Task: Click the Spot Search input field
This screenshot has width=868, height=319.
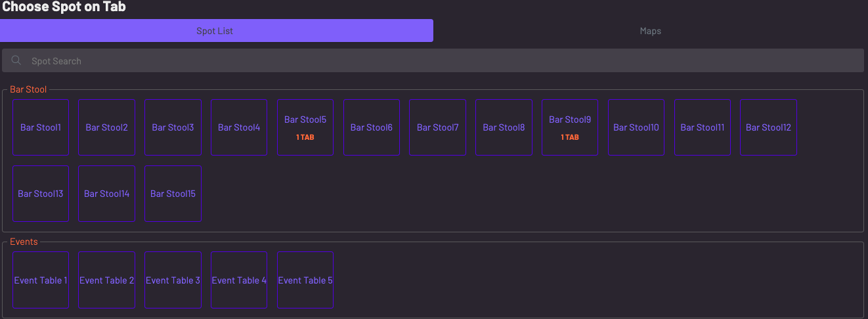Action: (440, 60)
